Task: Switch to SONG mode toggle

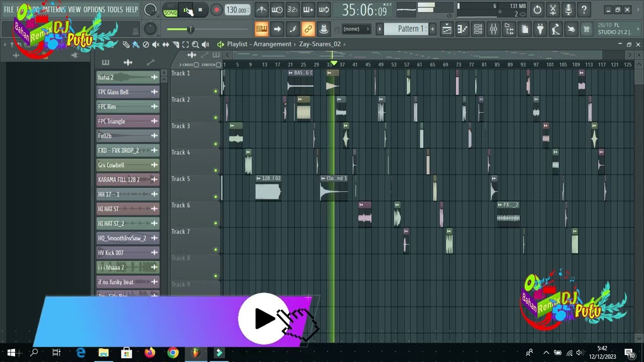Action: pyautogui.click(x=171, y=13)
